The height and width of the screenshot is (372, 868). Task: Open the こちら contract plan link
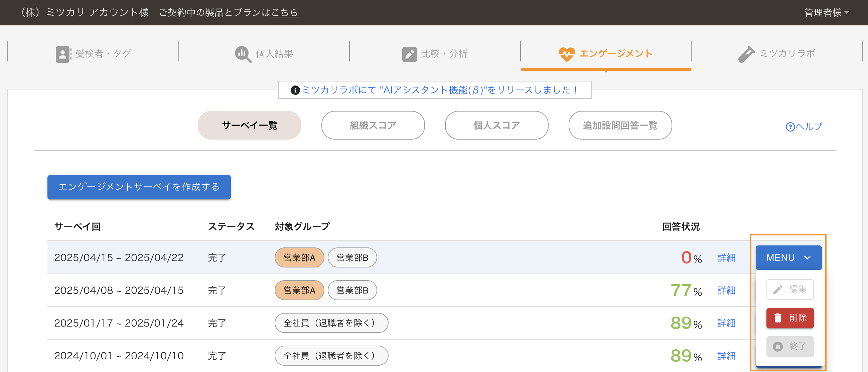[x=284, y=12]
